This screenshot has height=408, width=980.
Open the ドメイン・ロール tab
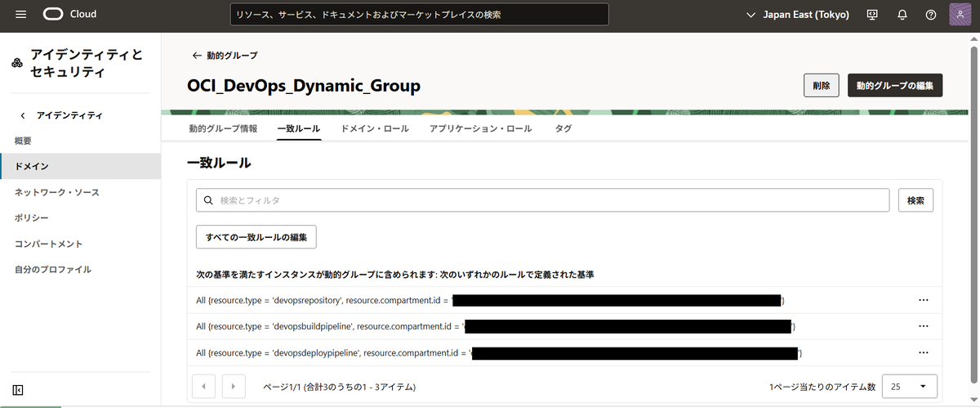tap(375, 128)
